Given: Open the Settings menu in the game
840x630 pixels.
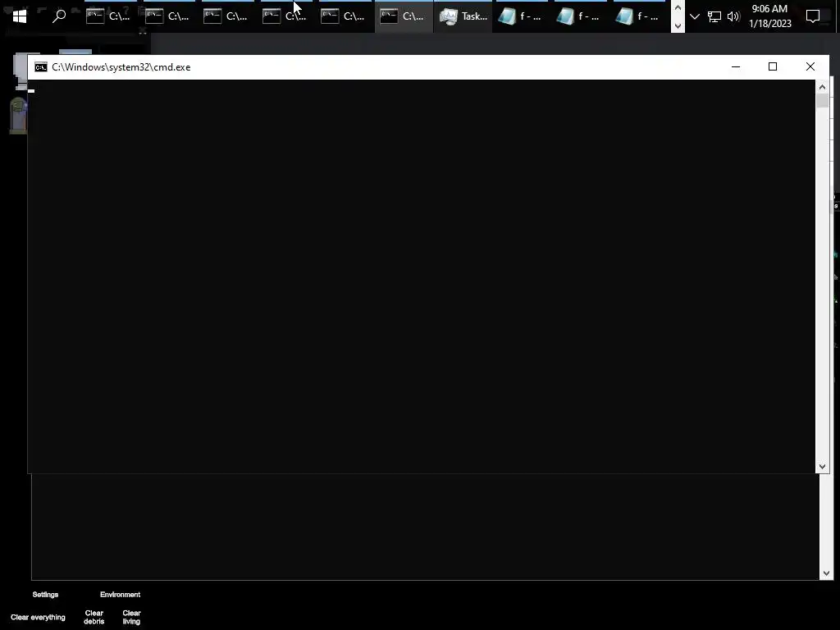Looking at the screenshot, I should 46,595.
